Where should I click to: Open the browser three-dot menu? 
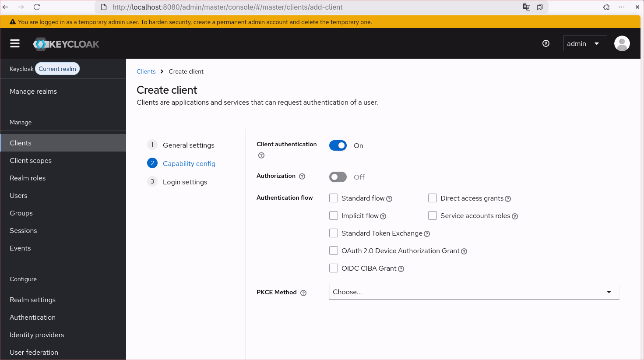pyautogui.click(x=622, y=7)
